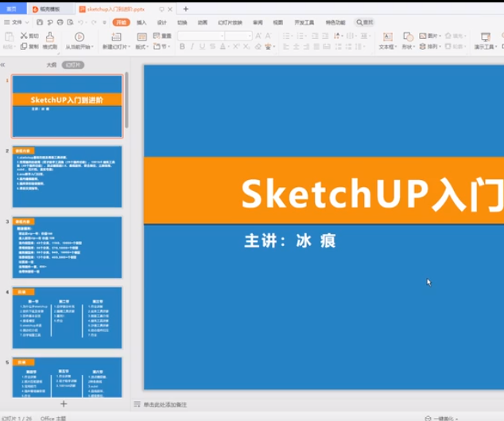Click the Decrease Font Size icon
The height and width of the screenshot is (421, 504).
click(269, 36)
